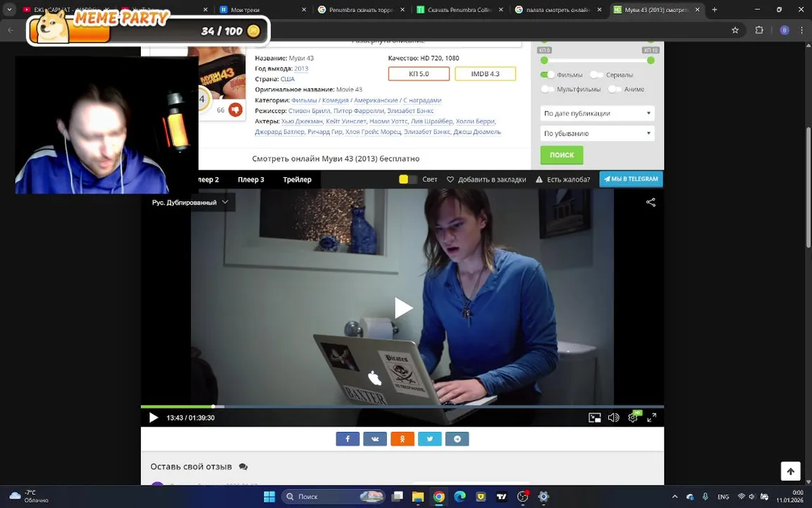Toggle the Свет light switch

(x=408, y=179)
